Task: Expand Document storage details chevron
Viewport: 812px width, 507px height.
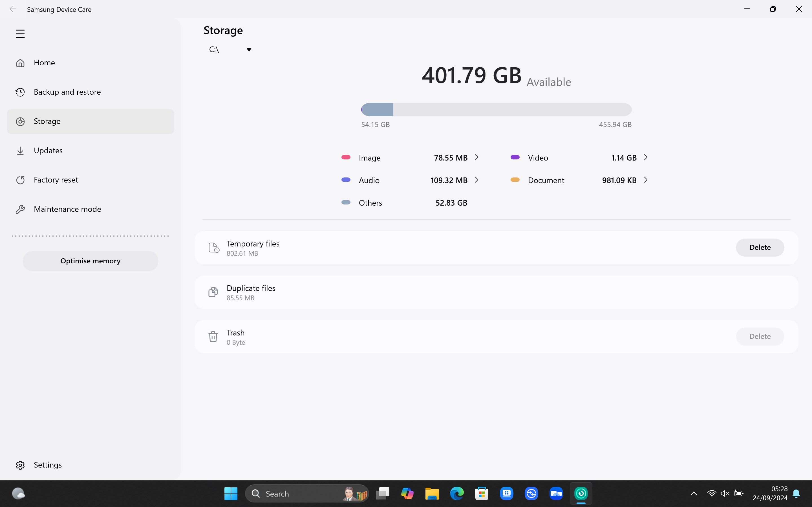Action: click(x=646, y=180)
